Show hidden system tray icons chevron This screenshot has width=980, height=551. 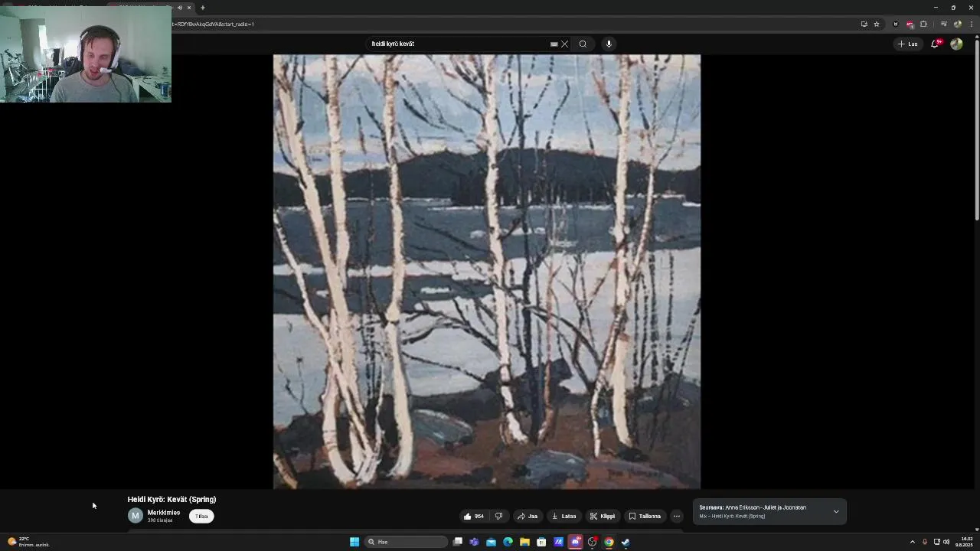[x=912, y=542]
